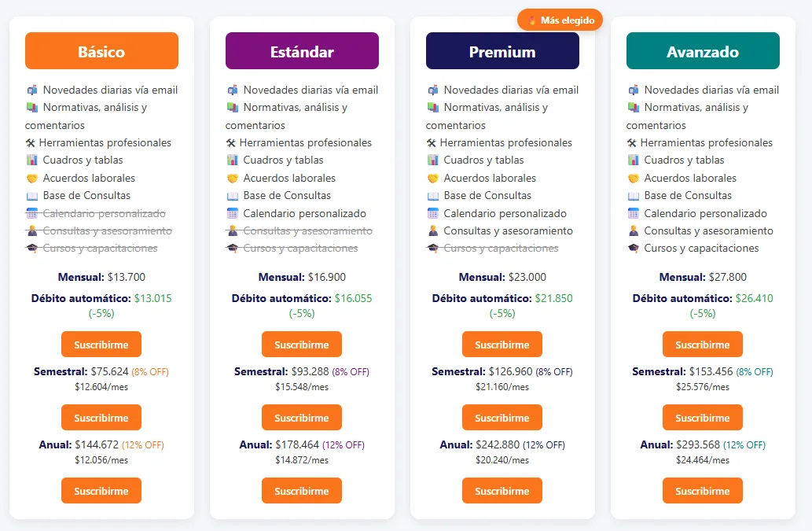The image size is (812, 531).
Task: Subscribe to the Estándar semestral plan
Action: [x=302, y=418]
